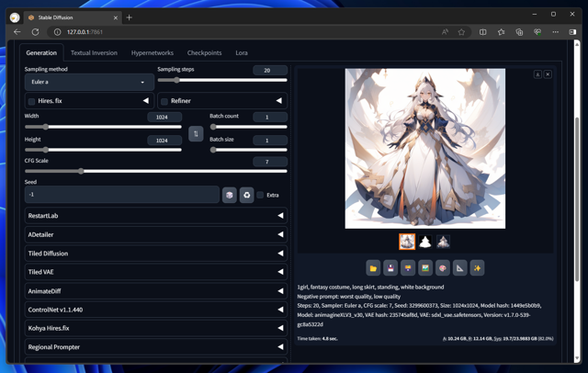The image size is (588, 373).
Task: Click the sparkle upscale icon under gallery
Action: 478,268
